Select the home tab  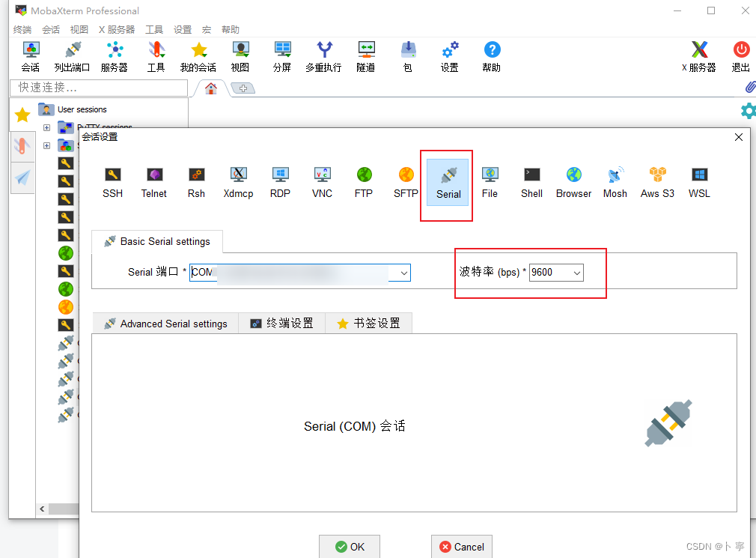click(211, 88)
